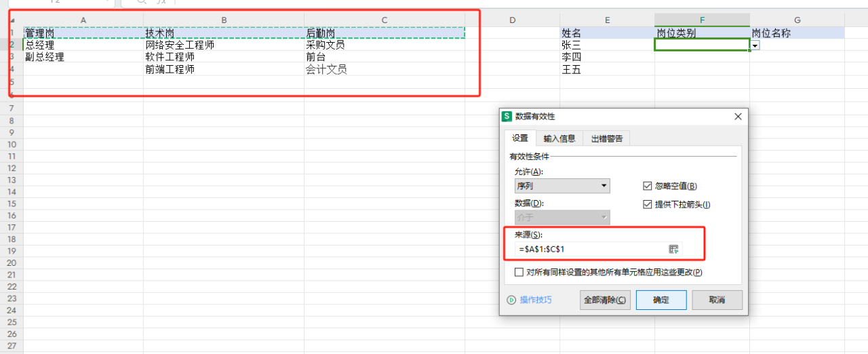The image size is (868, 354).
Task: Click cell containing 李四
Action: click(607, 57)
